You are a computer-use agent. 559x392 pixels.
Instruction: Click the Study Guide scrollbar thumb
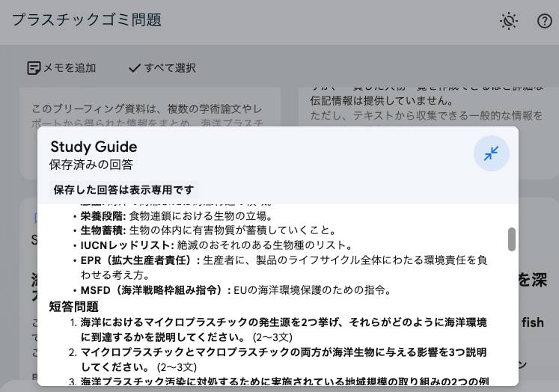512,239
